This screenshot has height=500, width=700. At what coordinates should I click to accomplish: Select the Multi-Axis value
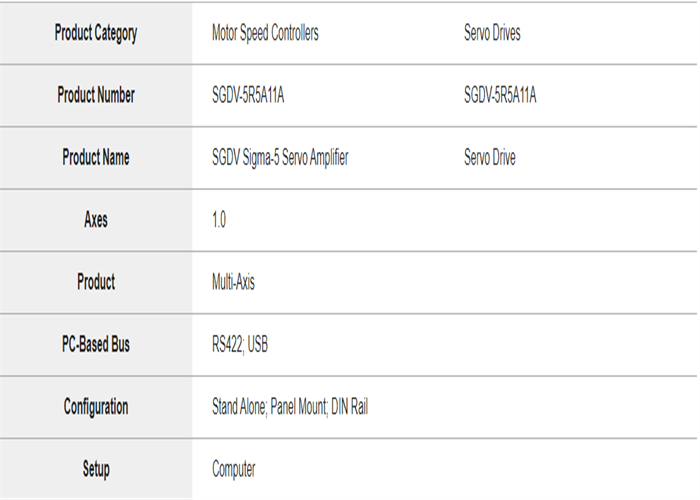click(233, 282)
